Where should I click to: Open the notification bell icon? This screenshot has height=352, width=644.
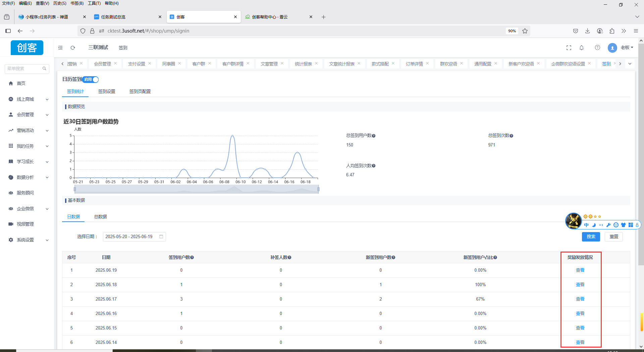(x=582, y=48)
